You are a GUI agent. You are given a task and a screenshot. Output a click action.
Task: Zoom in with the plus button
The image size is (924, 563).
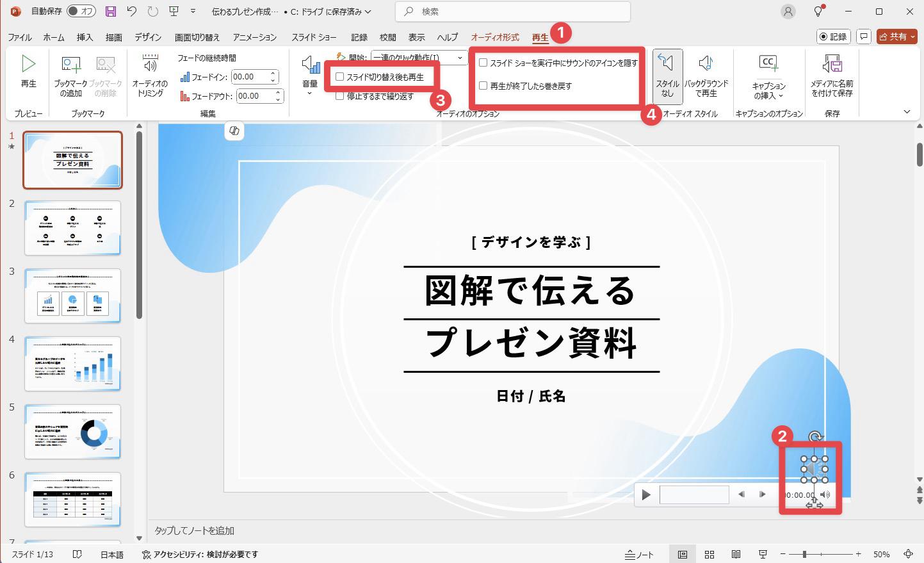tap(858, 554)
